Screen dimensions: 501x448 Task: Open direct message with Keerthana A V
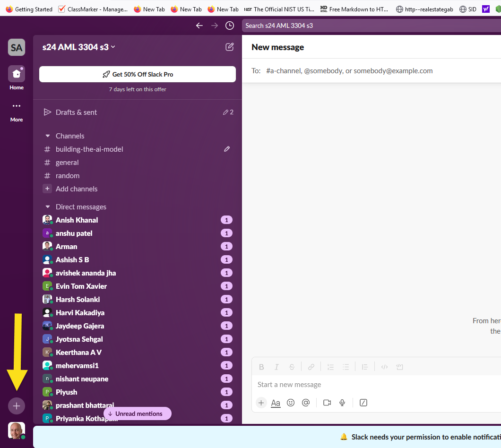(138, 353)
